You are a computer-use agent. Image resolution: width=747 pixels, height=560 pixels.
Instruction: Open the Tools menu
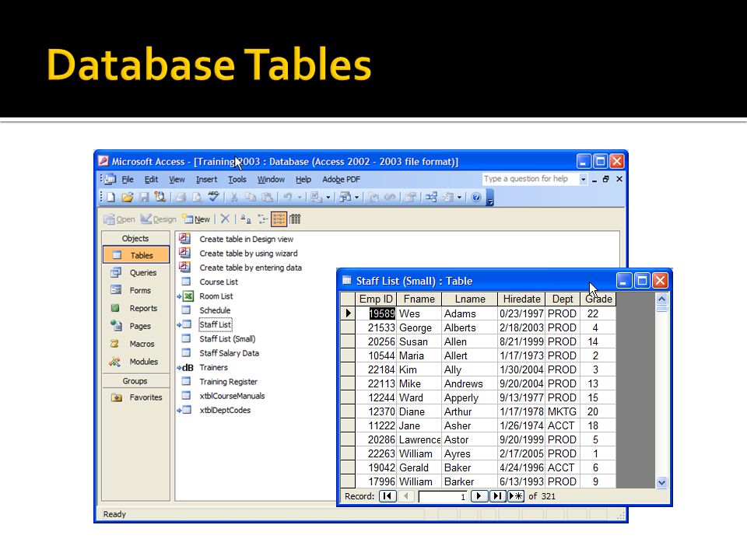pyautogui.click(x=237, y=180)
